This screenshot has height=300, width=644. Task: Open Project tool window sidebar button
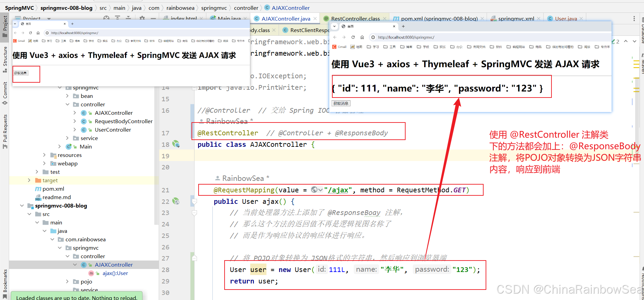click(5, 27)
